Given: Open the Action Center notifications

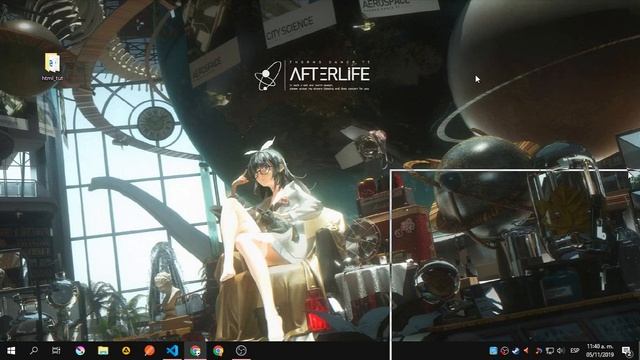Looking at the screenshot, I should click(x=627, y=351).
